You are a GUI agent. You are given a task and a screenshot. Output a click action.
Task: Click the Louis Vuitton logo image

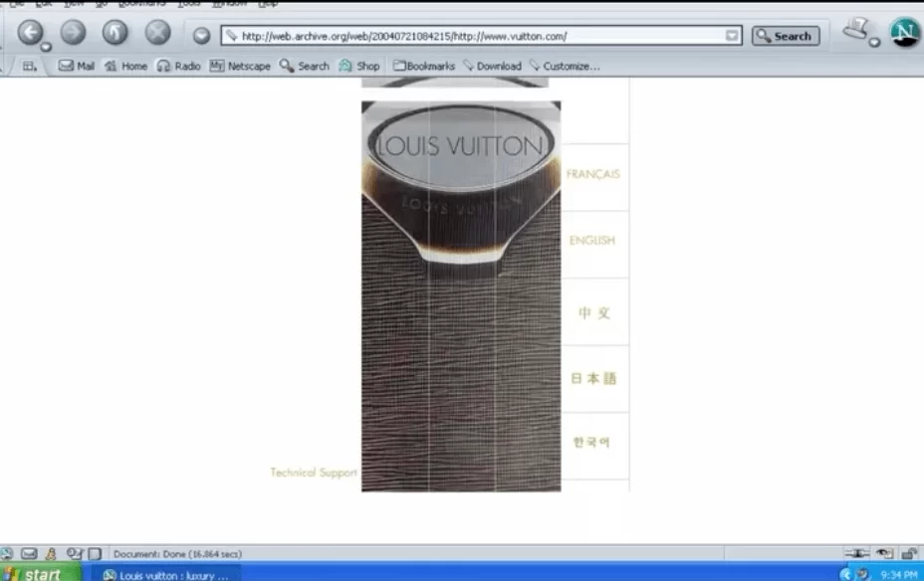[460, 147]
